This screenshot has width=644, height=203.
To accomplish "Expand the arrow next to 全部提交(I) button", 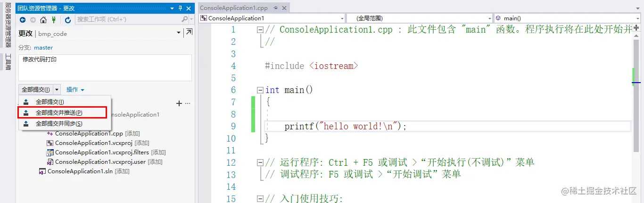I will coord(57,89).
